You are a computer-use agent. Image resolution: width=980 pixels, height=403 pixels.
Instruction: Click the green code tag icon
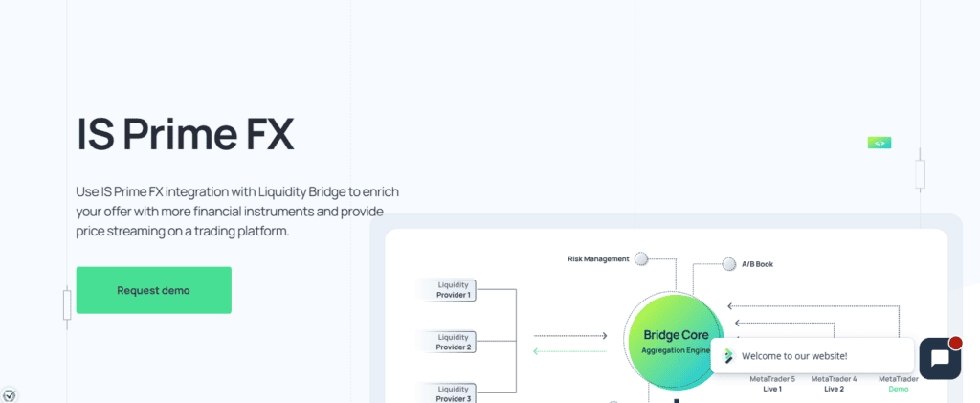pos(880,143)
